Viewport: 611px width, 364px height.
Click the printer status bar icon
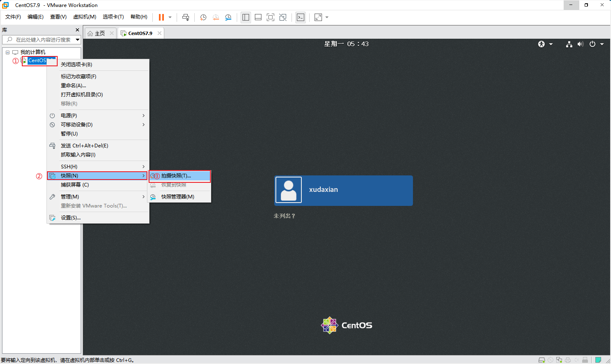[568, 360]
